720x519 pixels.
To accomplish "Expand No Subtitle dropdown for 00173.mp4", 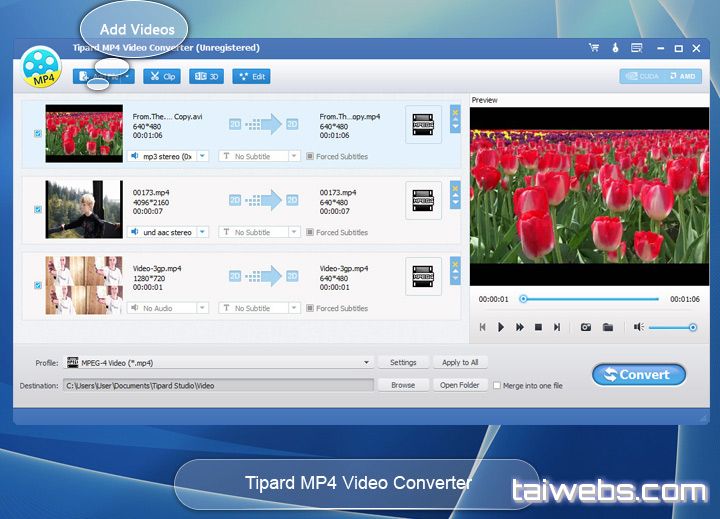I will (x=293, y=232).
